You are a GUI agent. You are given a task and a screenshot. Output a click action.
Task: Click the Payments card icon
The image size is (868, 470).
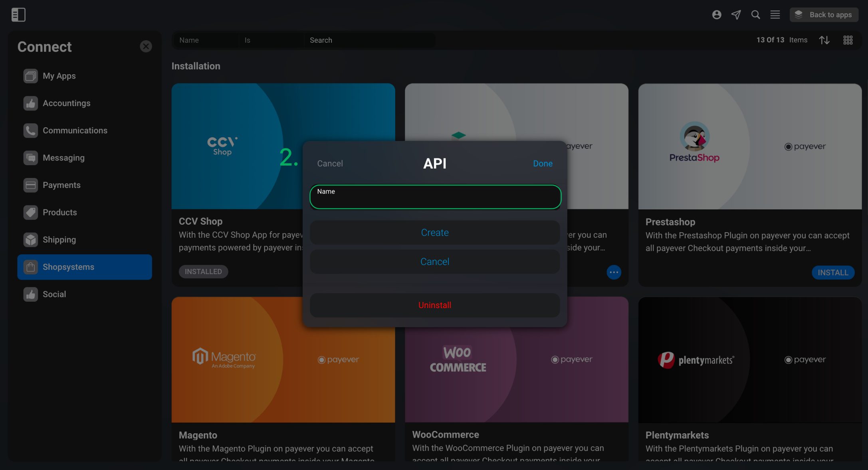(x=30, y=185)
